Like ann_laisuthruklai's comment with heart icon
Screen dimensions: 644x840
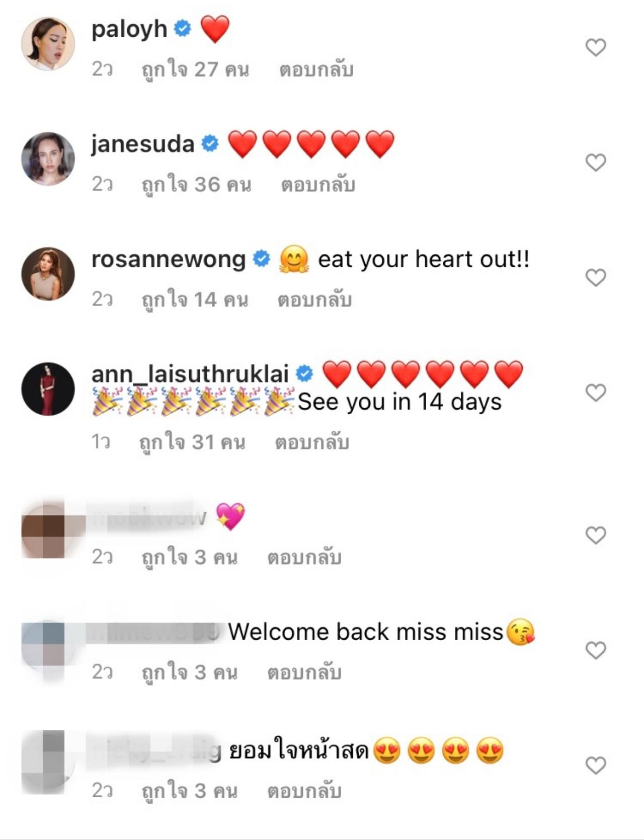[x=596, y=393]
